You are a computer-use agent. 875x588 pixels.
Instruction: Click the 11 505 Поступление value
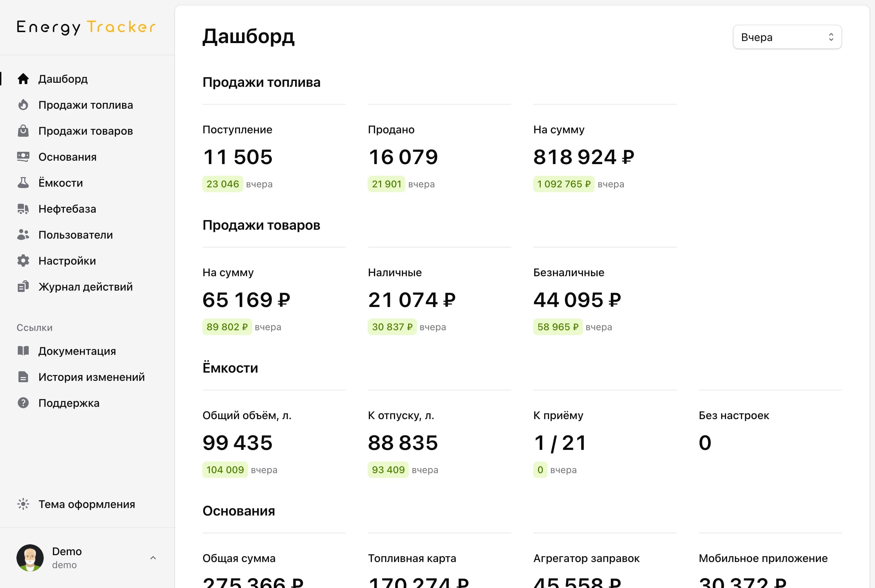tap(238, 157)
